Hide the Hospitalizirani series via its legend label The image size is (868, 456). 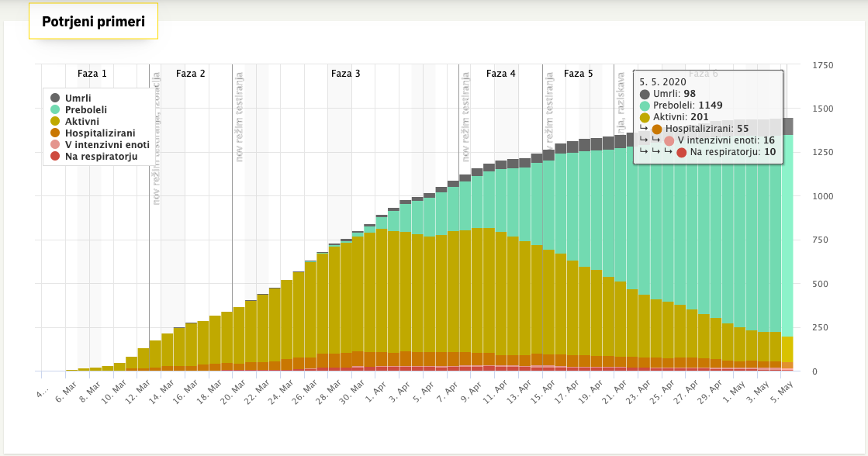[100, 133]
